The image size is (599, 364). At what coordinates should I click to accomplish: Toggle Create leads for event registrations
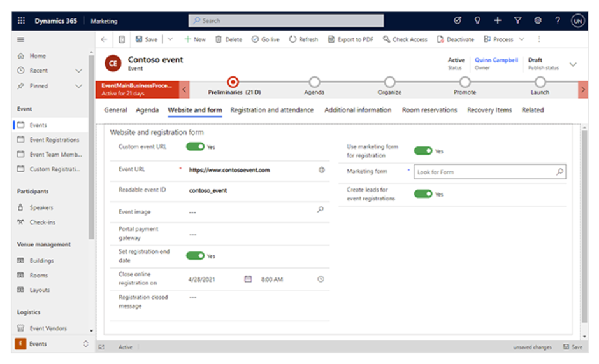(423, 194)
